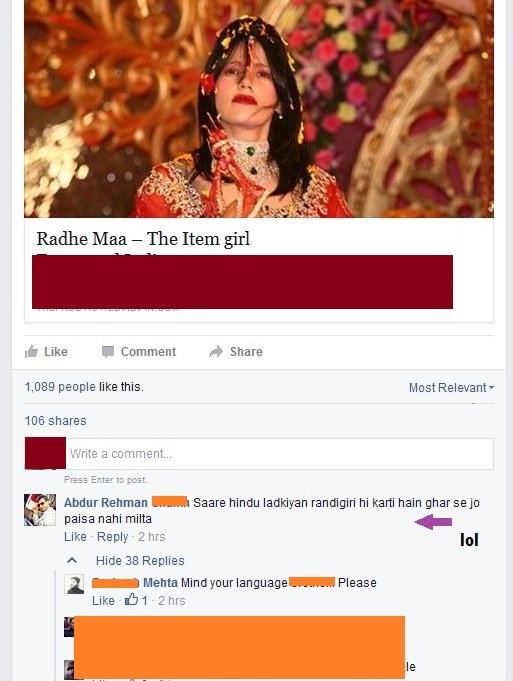The width and height of the screenshot is (513, 681).
Task: Open the Radhe Maa – The Item girl article
Action: pos(143,239)
